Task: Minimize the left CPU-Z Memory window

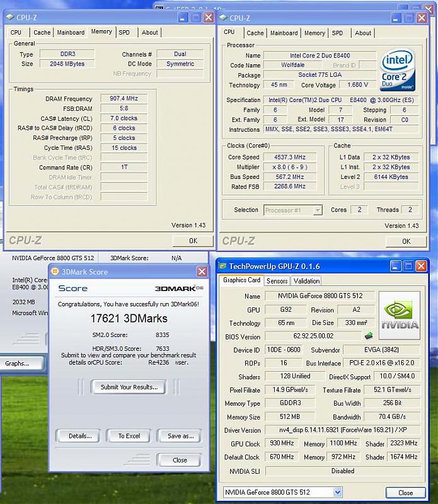Action: pyautogui.click(x=183, y=18)
